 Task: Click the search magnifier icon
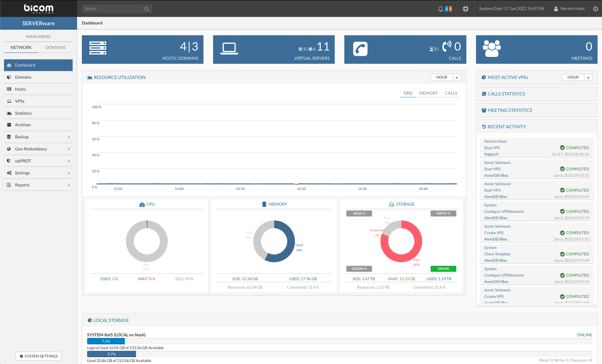click(x=146, y=8)
